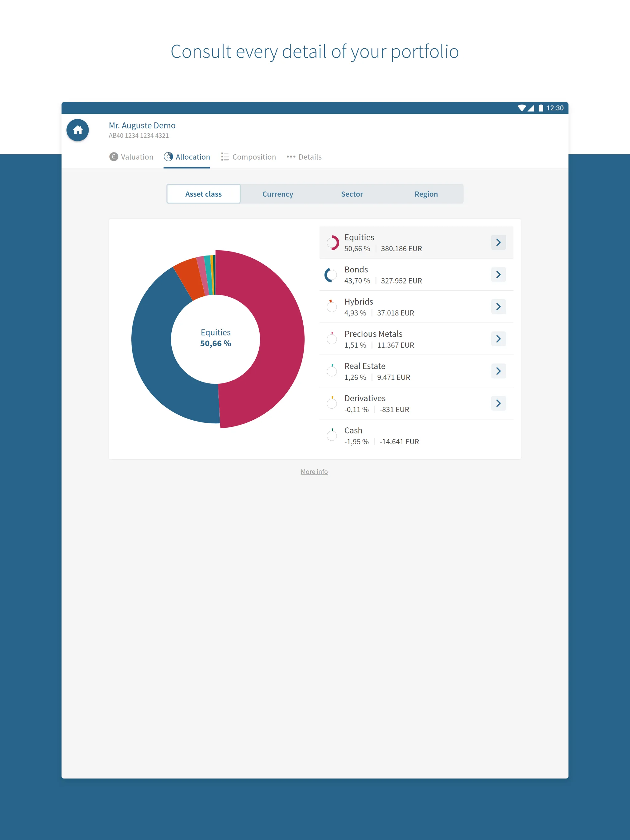Select the Region allocation button

click(426, 194)
